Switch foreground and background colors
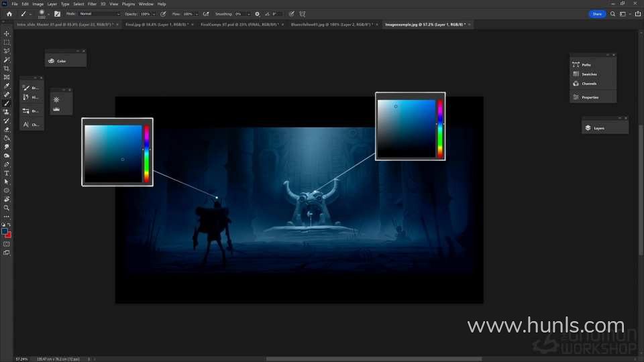The image size is (644, 362). 9,225
